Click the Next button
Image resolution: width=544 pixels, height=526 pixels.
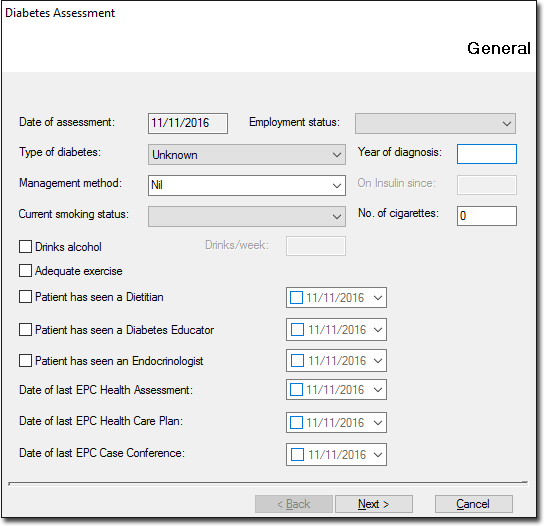coord(374,504)
